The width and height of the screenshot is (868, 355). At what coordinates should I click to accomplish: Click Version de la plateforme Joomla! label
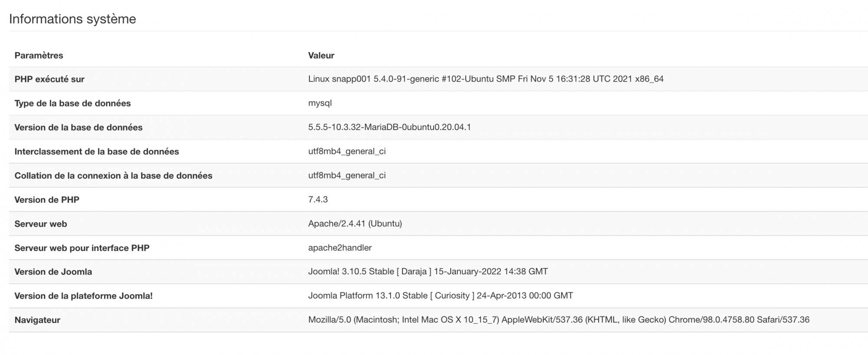click(x=83, y=296)
